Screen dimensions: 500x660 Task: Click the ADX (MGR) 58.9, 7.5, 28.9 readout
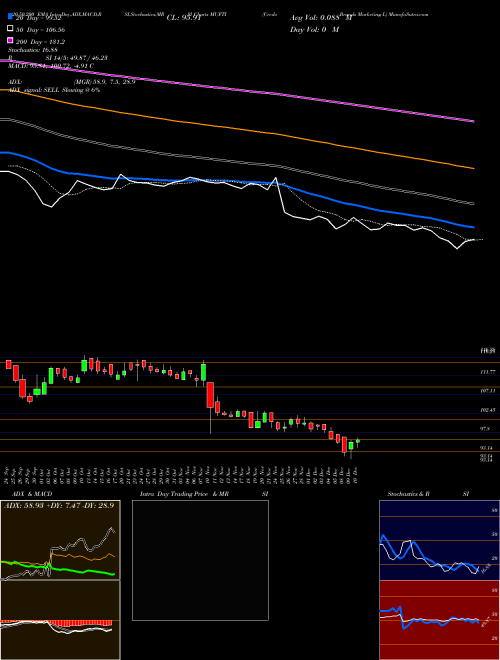pyautogui.click(x=72, y=82)
